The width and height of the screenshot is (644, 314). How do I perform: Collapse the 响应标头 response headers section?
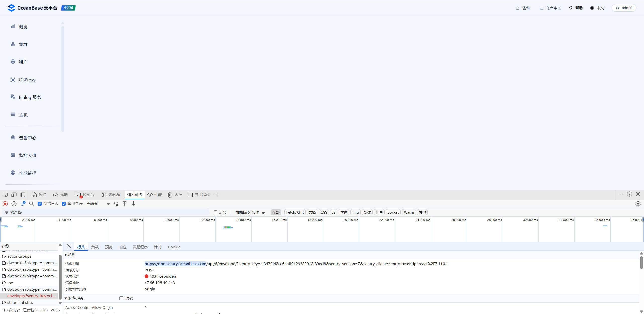(x=74, y=298)
